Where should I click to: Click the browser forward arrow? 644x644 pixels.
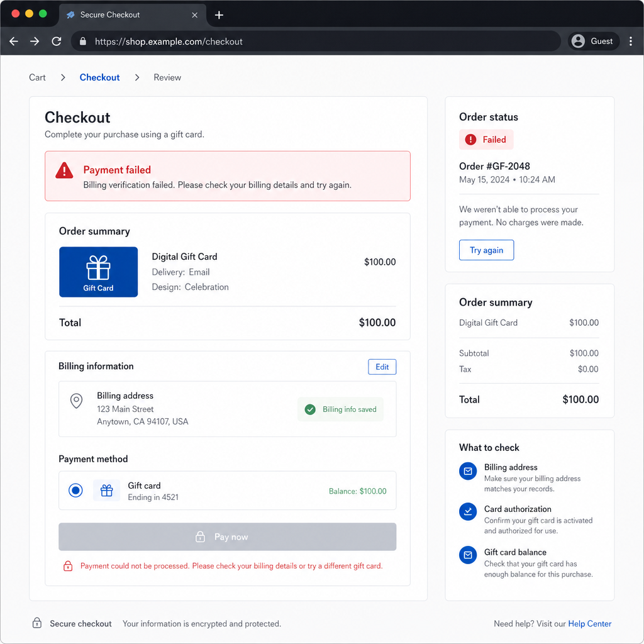(35, 41)
